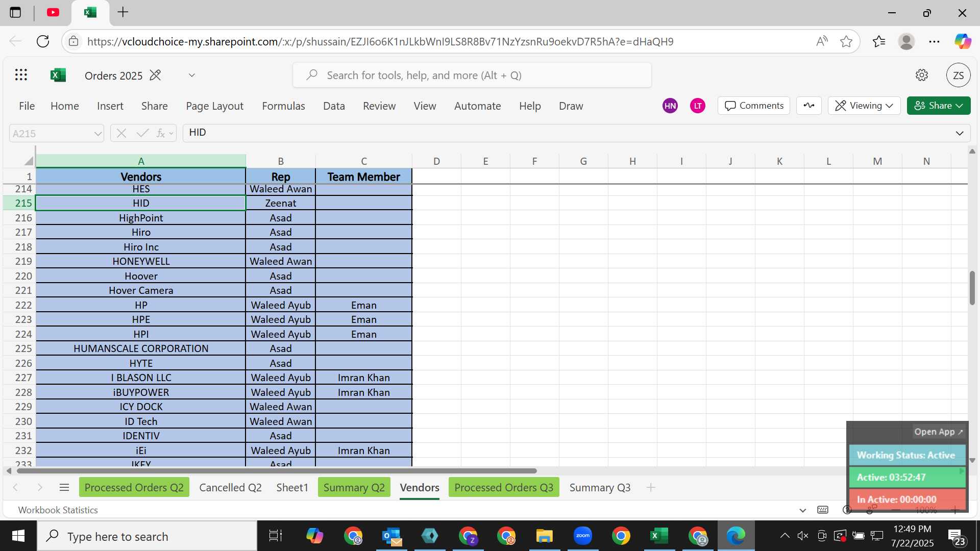Open the Viewing mode dropdown
This screenshot has height=551, width=980.
tap(864, 106)
